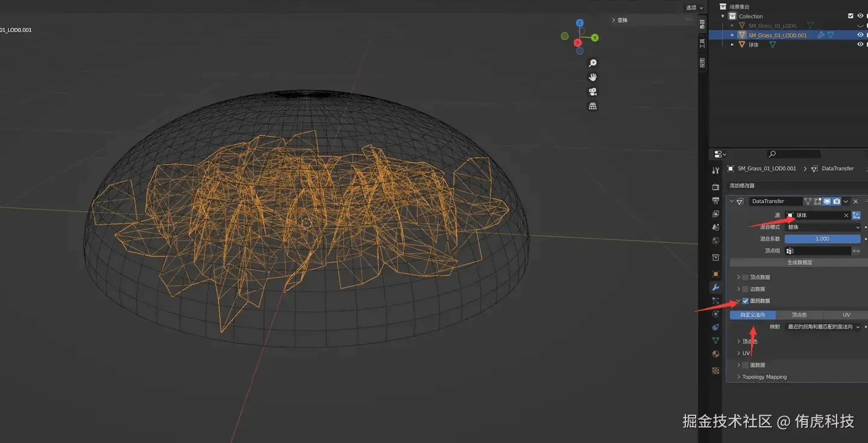Enable the 顶点数据 checkbox
This screenshot has width=868, height=443.
[x=746, y=277]
